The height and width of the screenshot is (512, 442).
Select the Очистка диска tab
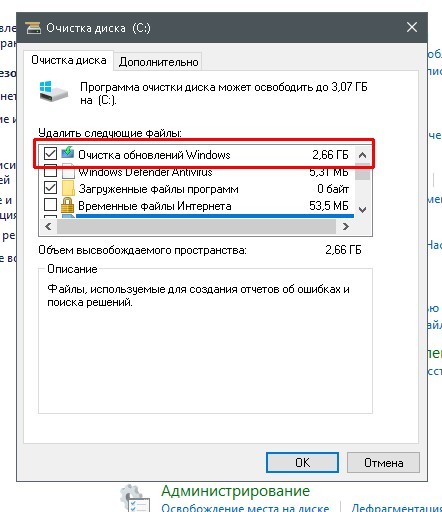[69, 60]
